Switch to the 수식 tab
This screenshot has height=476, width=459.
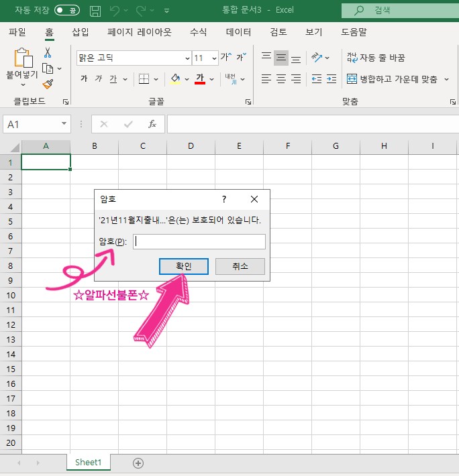(x=199, y=32)
